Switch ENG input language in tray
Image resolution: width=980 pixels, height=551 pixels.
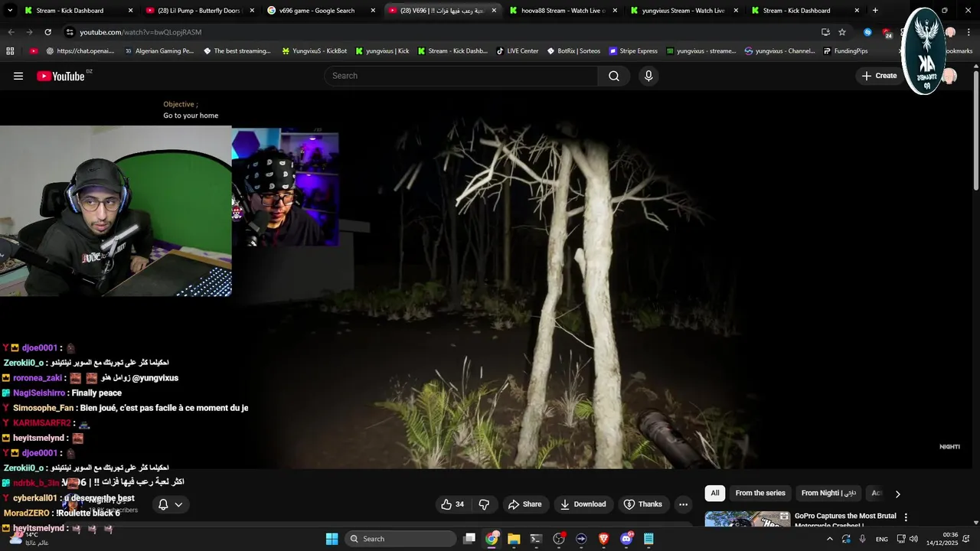pyautogui.click(x=882, y=539)
